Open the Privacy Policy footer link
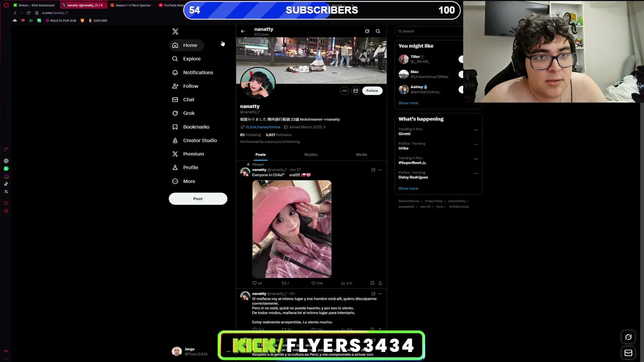 434,201
